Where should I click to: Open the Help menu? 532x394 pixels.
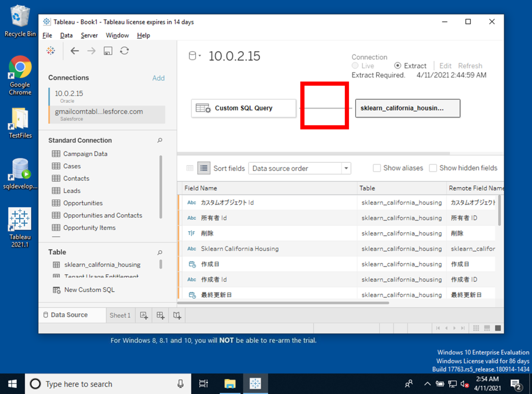[x=144, y=35]
